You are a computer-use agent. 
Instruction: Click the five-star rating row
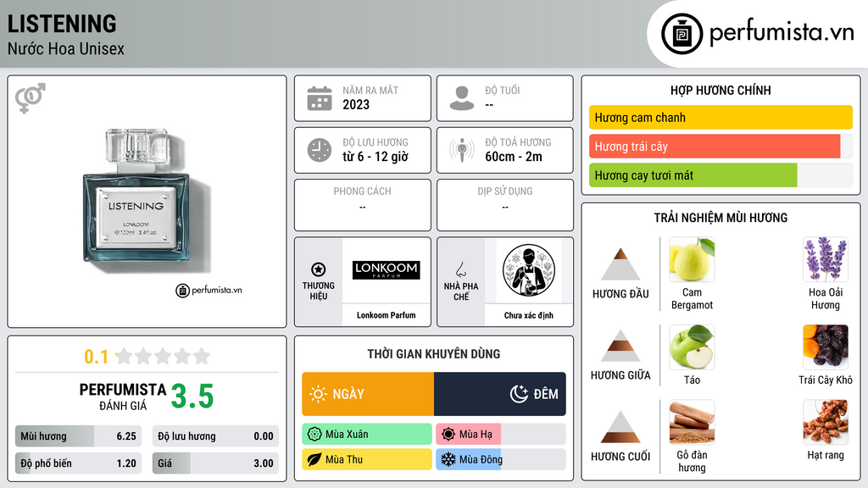pyautogui.click(x=164, y=356)
